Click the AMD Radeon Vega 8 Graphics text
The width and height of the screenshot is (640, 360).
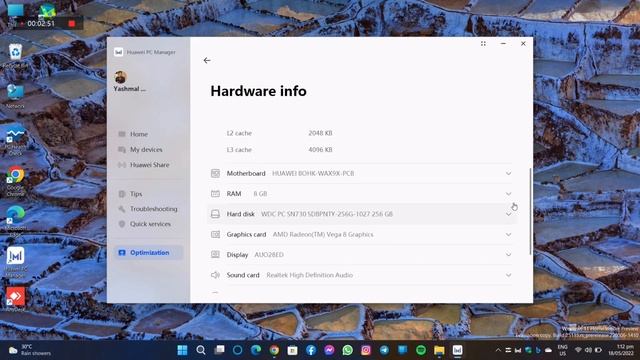323,234
